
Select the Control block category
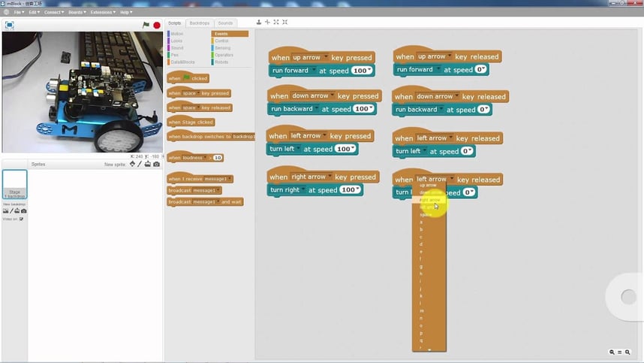click(222, 41)
